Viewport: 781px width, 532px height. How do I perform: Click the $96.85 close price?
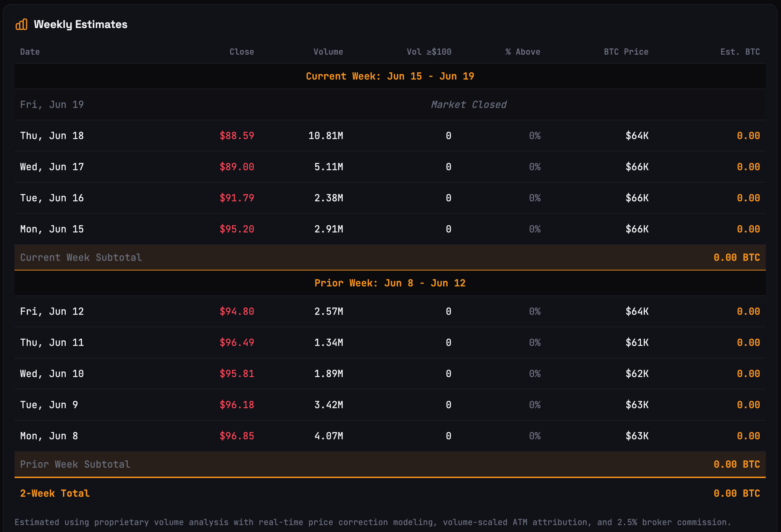(x=237, y=436)
